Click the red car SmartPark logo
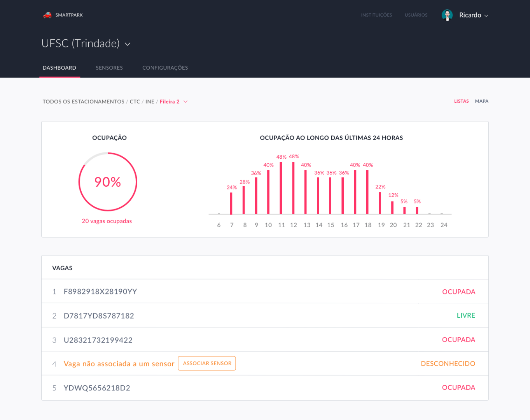The height and width of the screenshot is (420, 530). [x=47, y=15]
